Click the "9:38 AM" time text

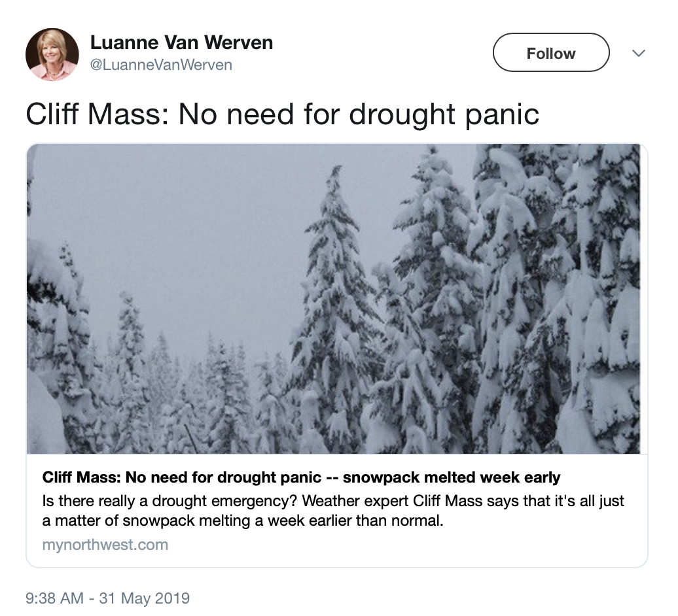click(54, 598)
